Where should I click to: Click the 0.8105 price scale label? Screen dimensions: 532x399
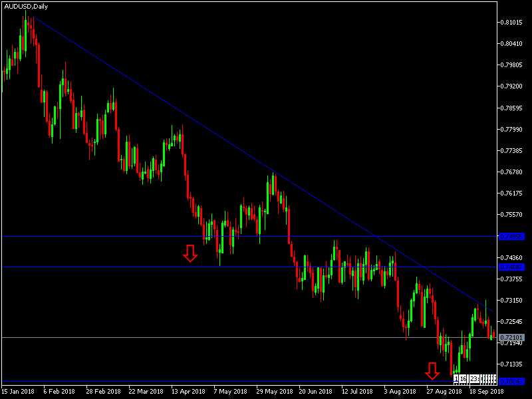(x=511, y=21)
